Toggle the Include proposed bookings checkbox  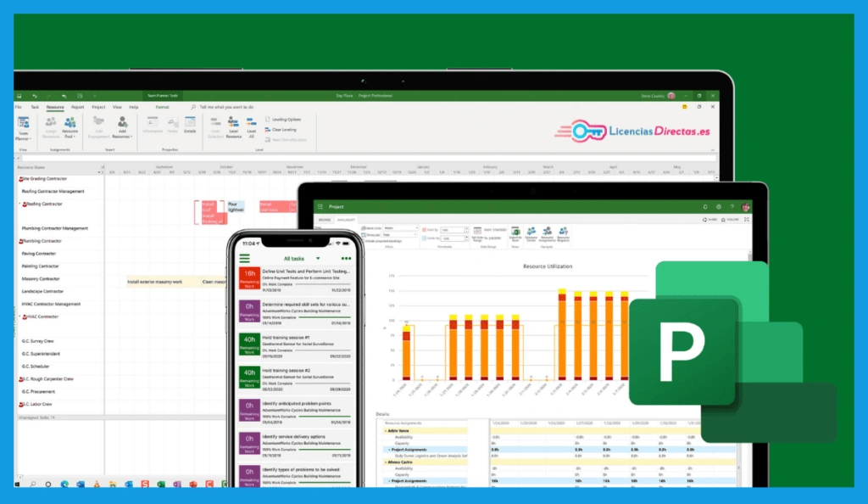coord(363,242)
